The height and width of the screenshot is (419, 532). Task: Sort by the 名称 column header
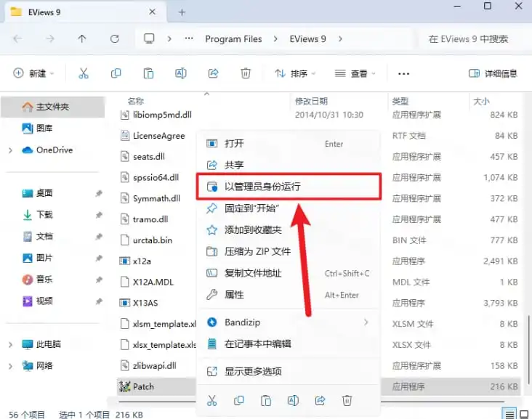click(x=136, y=101)
